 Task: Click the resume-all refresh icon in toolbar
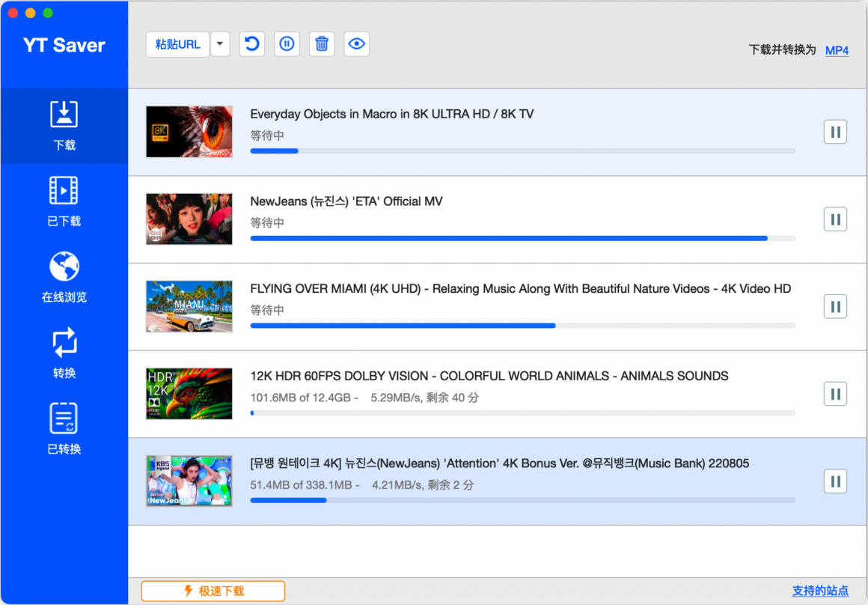252,43
